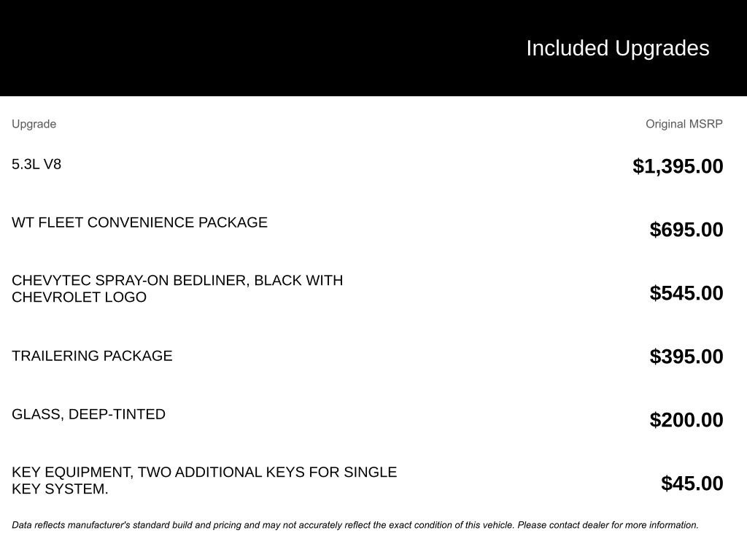The height and width of the screenshot is (560, 747).
Task: Click the words CHEVROLET LOGO
Action: tap(79, 297)
